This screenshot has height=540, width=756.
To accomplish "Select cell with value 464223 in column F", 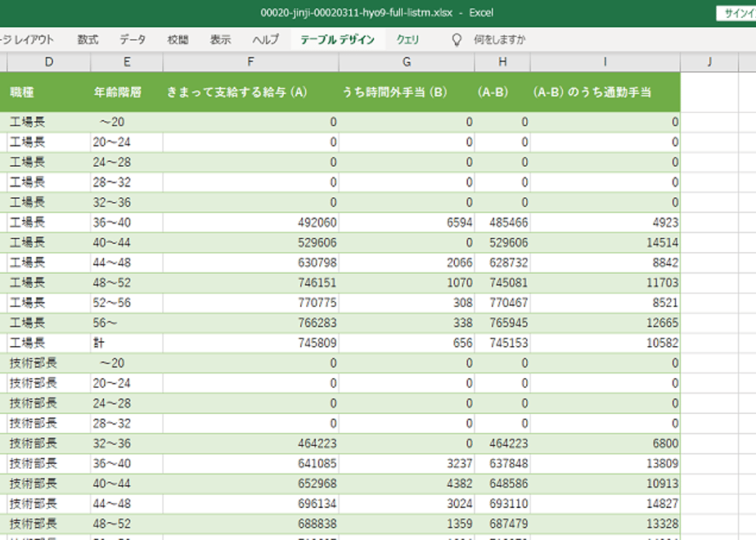I will (x=250, y=443).
